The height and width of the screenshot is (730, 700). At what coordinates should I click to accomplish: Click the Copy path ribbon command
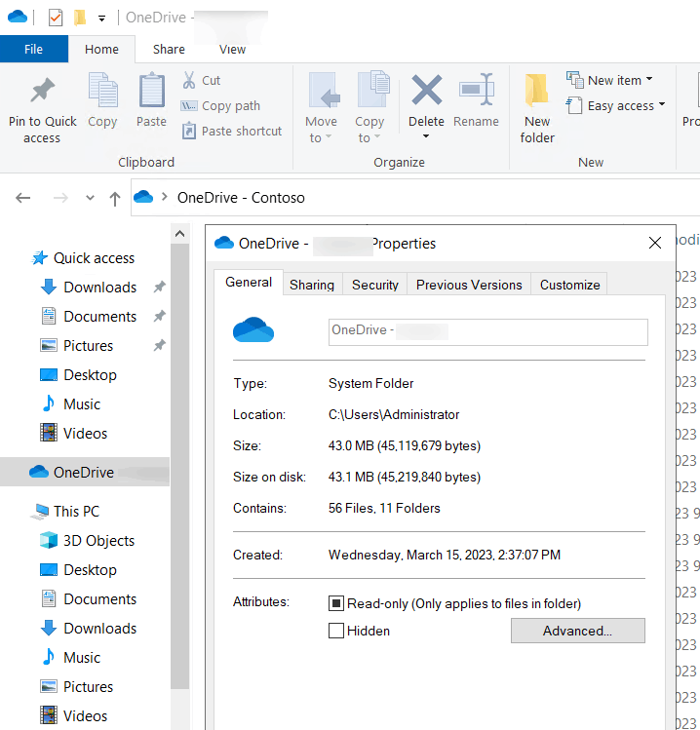point(220,105)
